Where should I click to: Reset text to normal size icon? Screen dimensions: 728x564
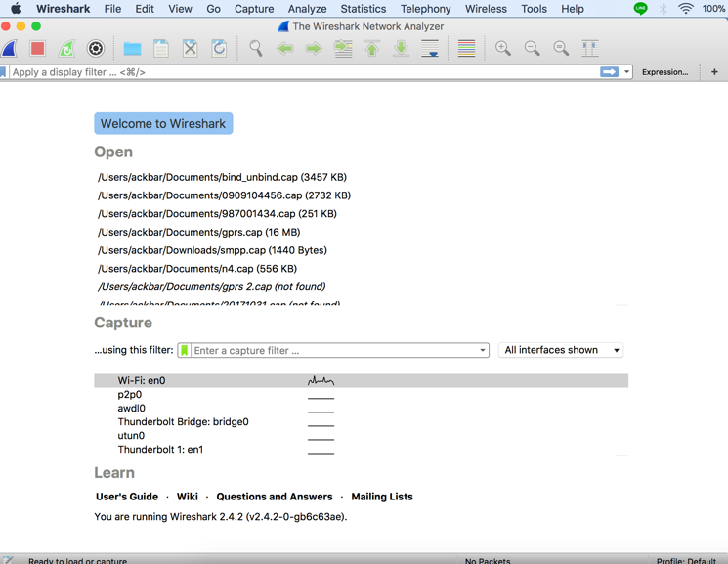pos(561,48)
